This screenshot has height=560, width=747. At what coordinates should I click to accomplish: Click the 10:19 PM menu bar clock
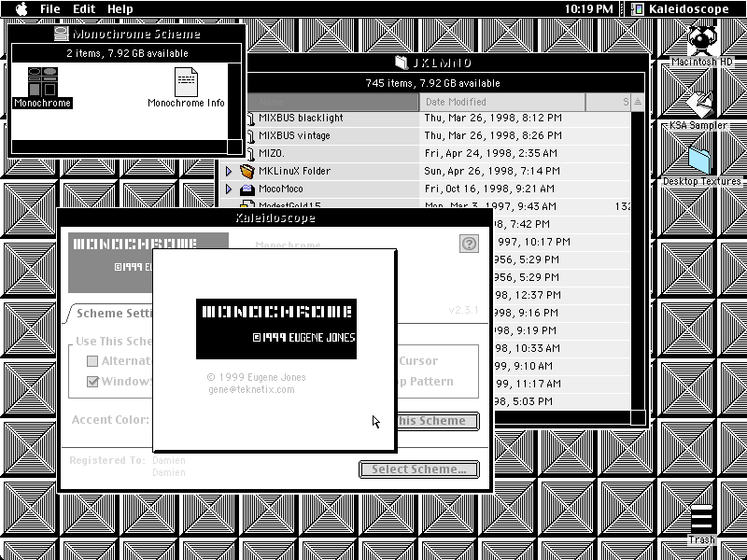(x=589, y=8)
